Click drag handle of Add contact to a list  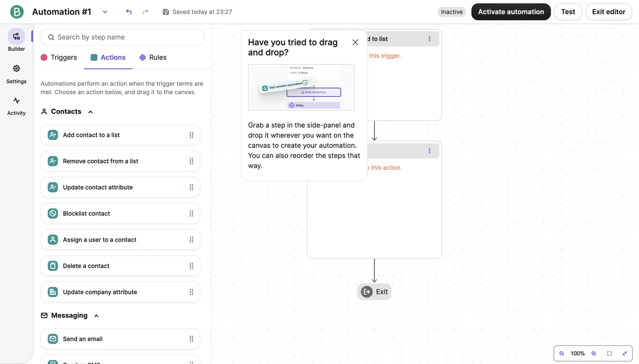pyautogui.click(x=191, y=135)
